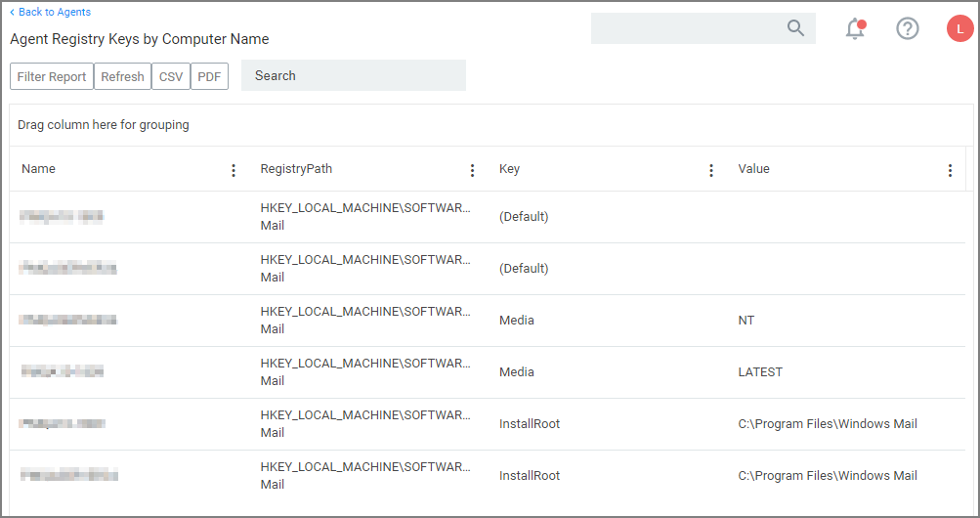Open Value column options menu

pyautogui.click(x=950, y=170)
